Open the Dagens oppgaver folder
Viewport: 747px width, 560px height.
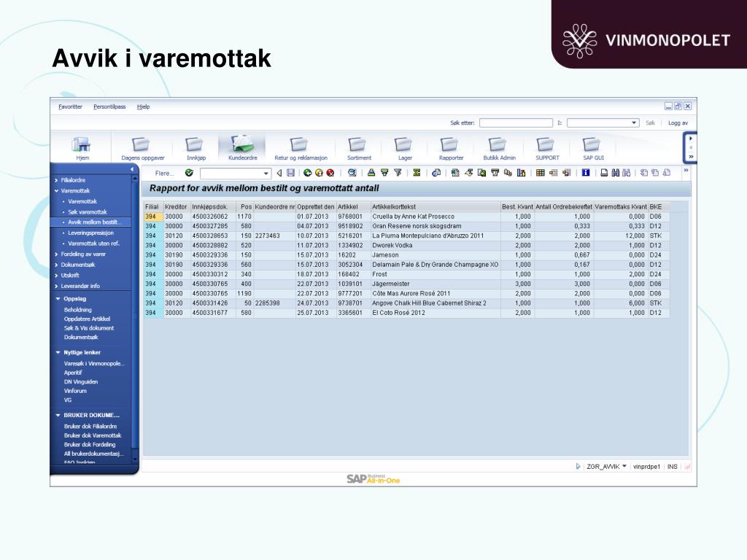(142, 147)
